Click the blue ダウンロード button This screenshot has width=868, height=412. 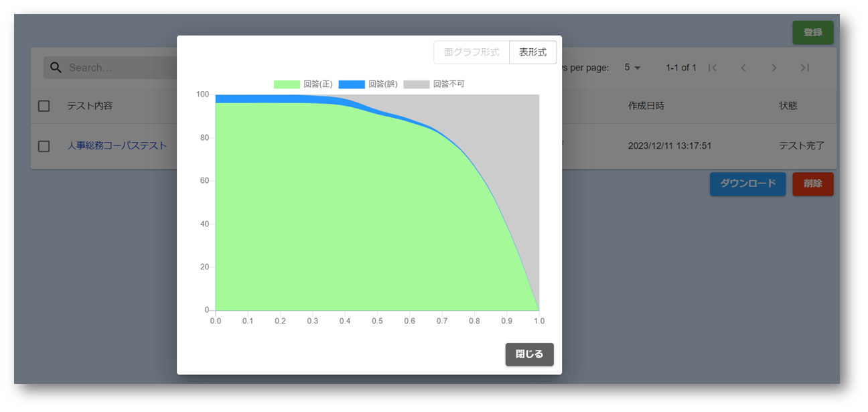click(747, 184)
